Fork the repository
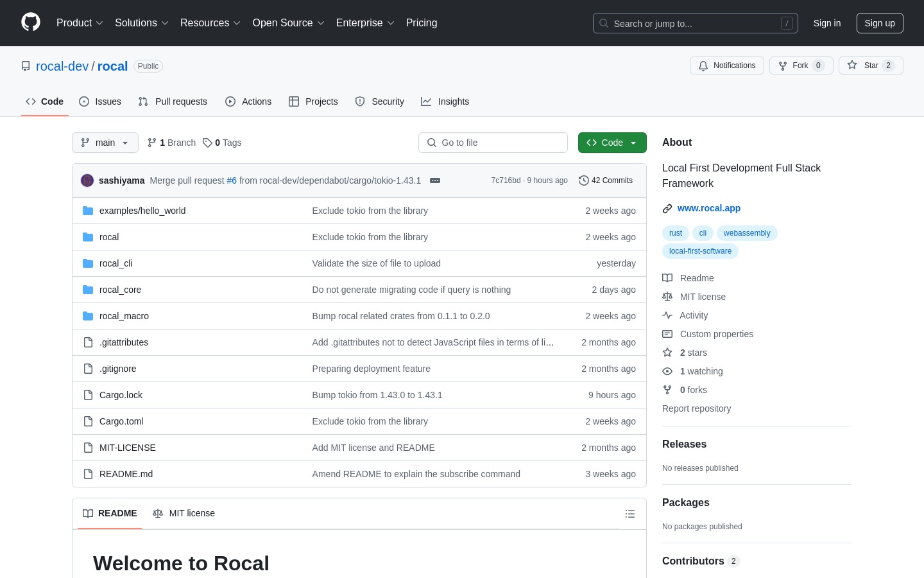Viewport: 924px width, 578px height. 801,66
